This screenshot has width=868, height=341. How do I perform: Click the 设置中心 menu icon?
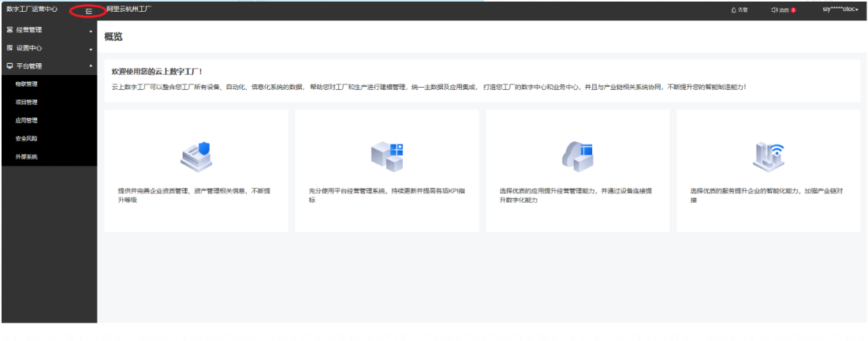9,48
